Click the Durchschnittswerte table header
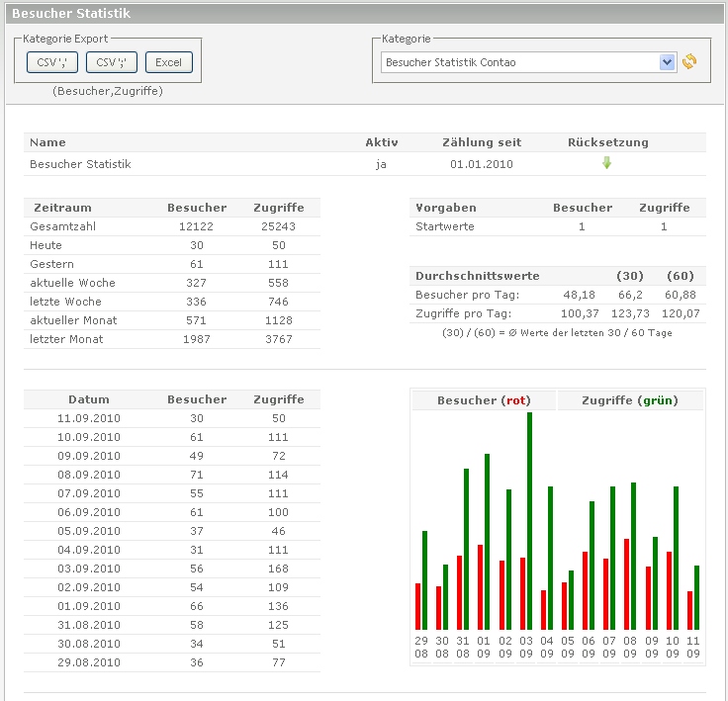 pyautogui.click(x=478, y=276)
